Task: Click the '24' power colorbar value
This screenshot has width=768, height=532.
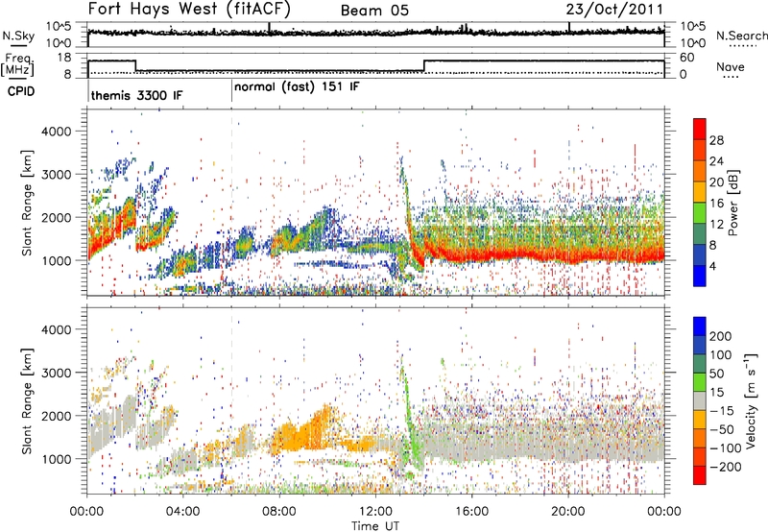Action: (x=716, y=161)
